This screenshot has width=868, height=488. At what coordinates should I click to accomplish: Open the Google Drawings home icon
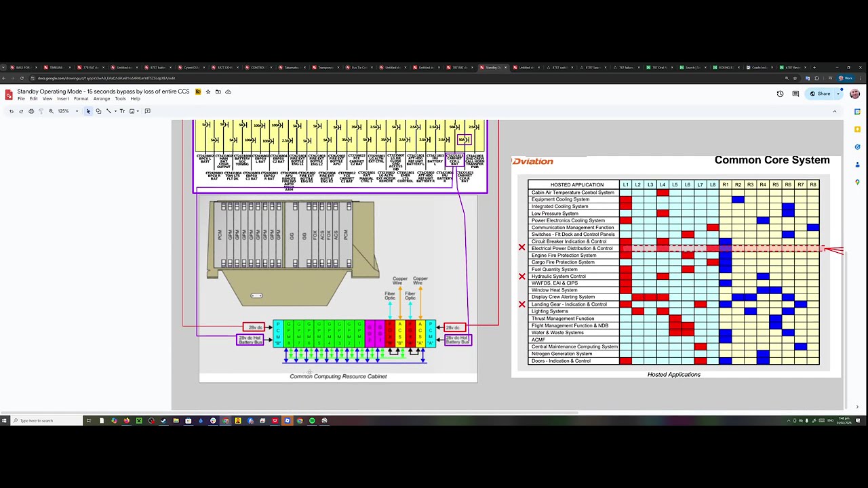click(9, 94)
